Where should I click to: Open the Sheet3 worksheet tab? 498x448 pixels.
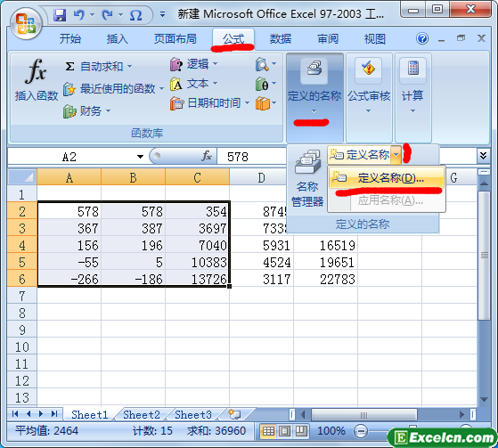(193, 414)
